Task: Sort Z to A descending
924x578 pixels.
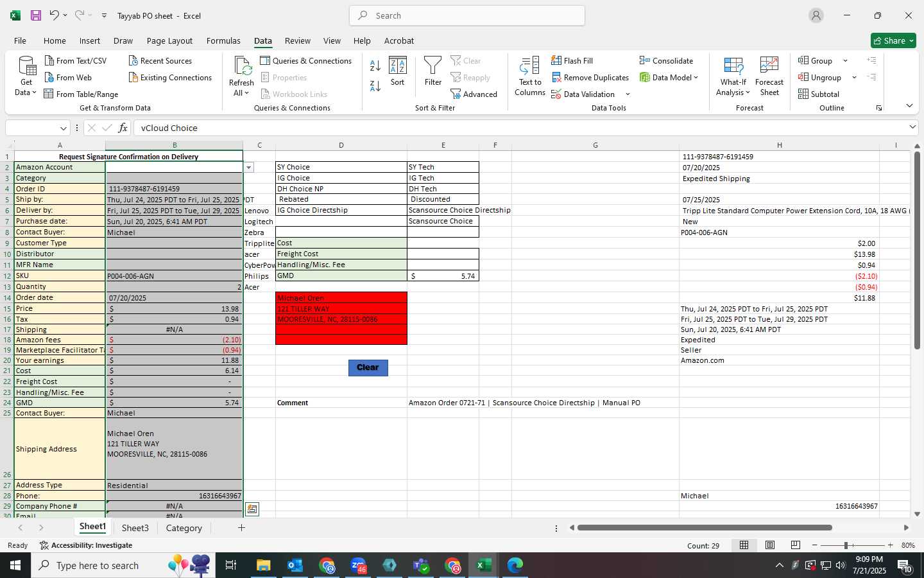Action: (375, 85)
